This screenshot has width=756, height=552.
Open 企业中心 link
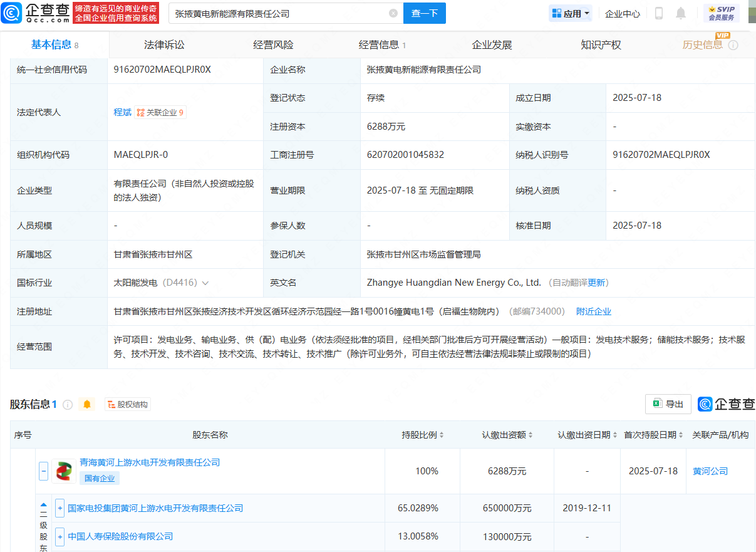point(623,13)
